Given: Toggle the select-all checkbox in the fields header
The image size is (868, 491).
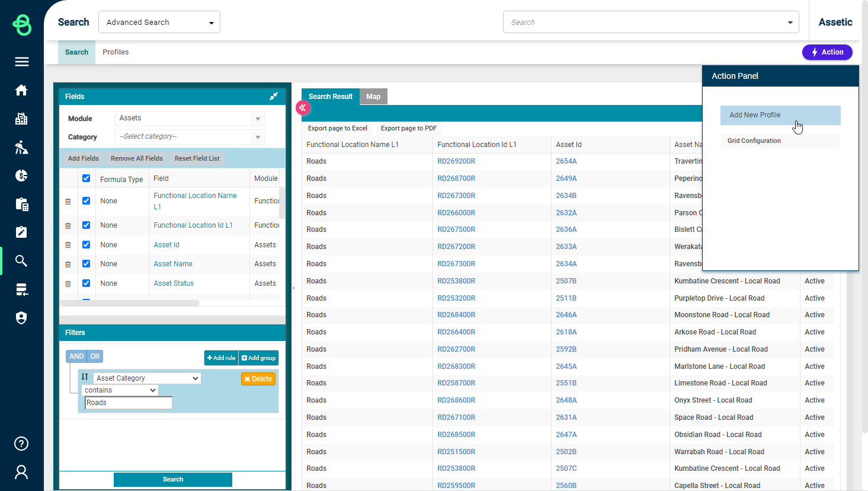Looking at the screenshot, I should point(87,178).
